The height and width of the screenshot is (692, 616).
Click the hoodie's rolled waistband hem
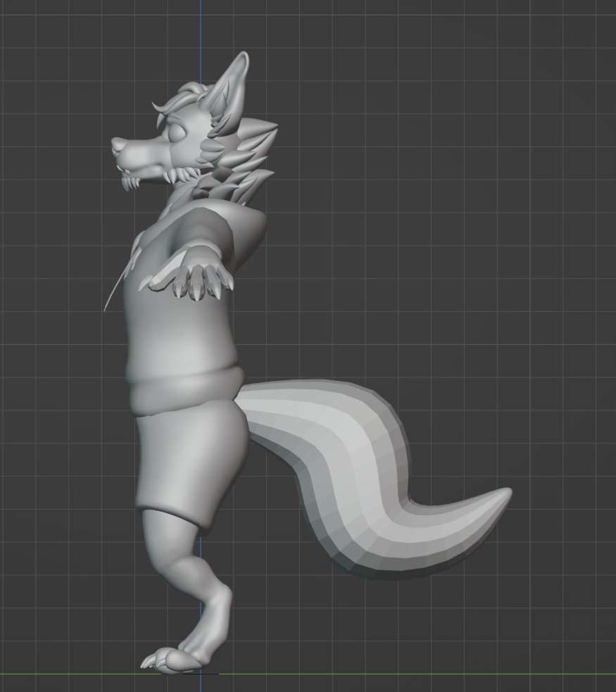click(183, 392)
